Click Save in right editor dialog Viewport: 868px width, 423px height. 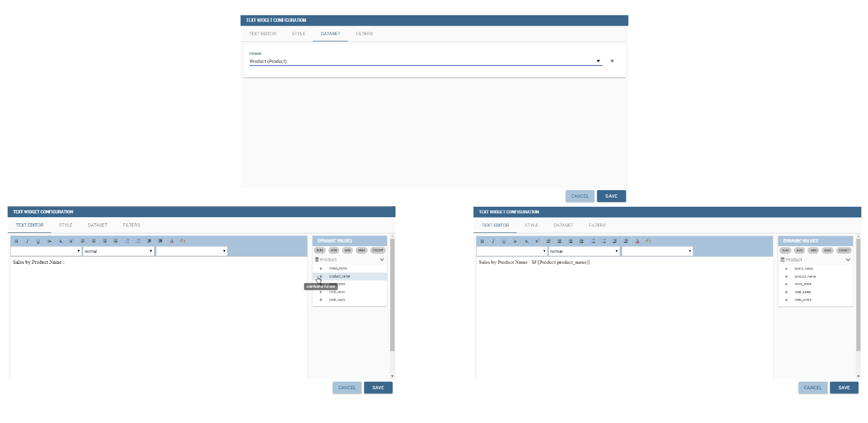(844, 388)
